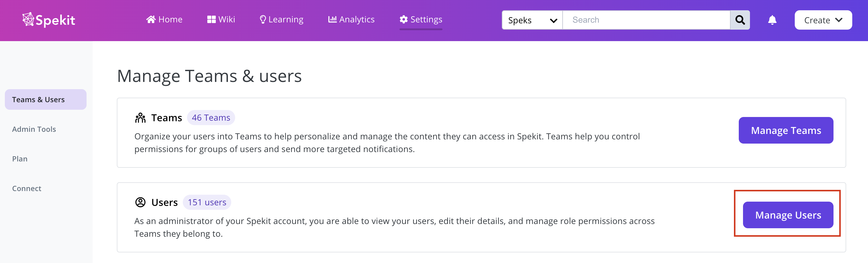
Task: Select Admin Tools in sidebar
Action: [34, 129]
